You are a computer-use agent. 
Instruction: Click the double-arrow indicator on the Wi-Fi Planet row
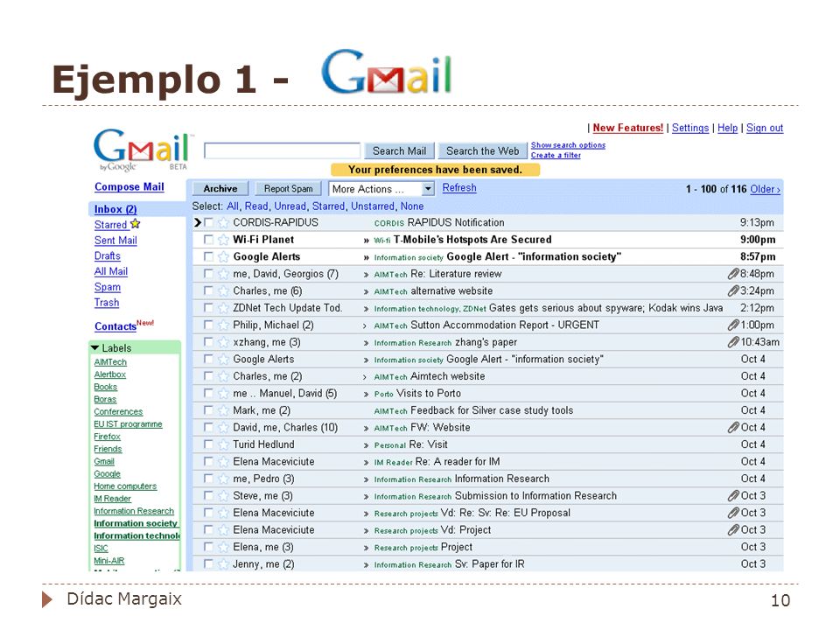coord(367,241)
